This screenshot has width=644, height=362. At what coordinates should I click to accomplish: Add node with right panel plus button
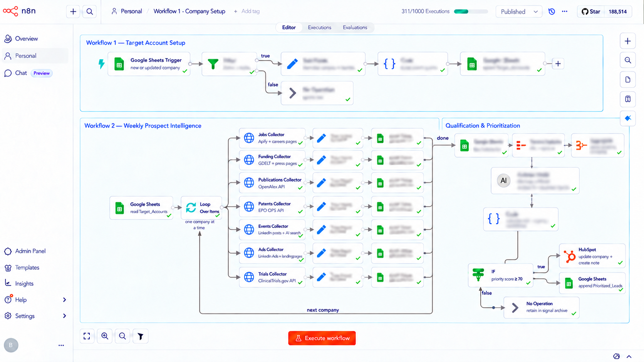(x=628, y=41)
